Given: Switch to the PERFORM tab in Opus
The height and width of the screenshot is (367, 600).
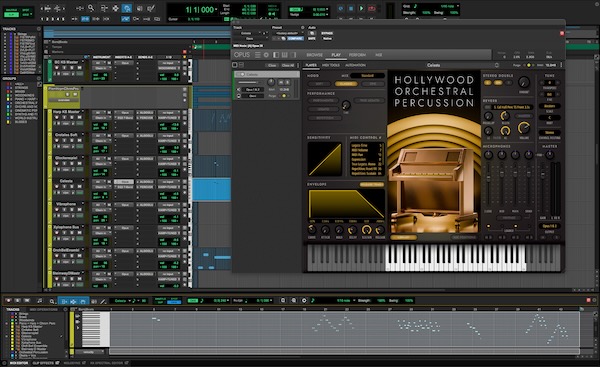Looking at the screenshot, I should (357, 55).
